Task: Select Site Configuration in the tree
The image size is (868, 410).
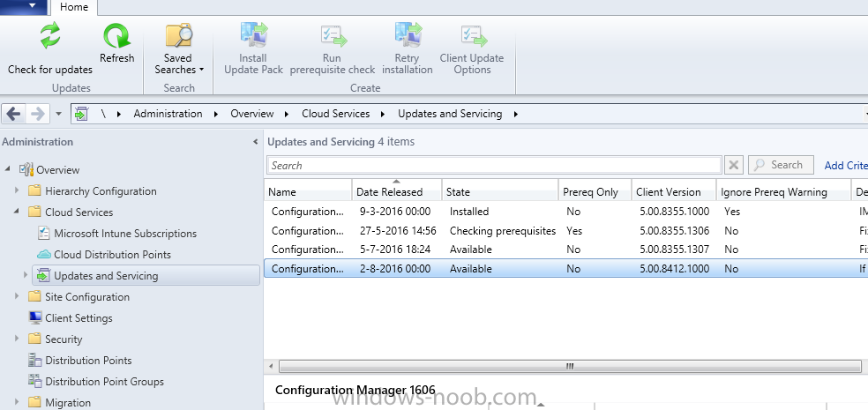Action: [87, 297]
